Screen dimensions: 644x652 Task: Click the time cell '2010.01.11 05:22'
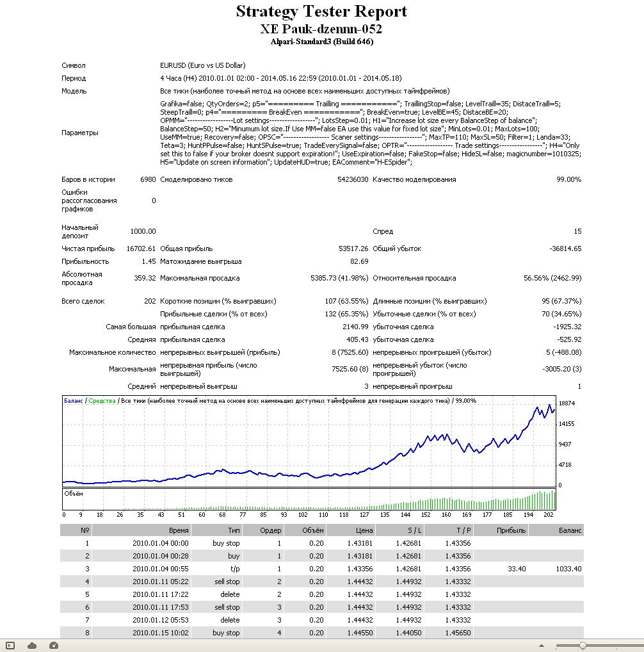[x=161, y=582]
